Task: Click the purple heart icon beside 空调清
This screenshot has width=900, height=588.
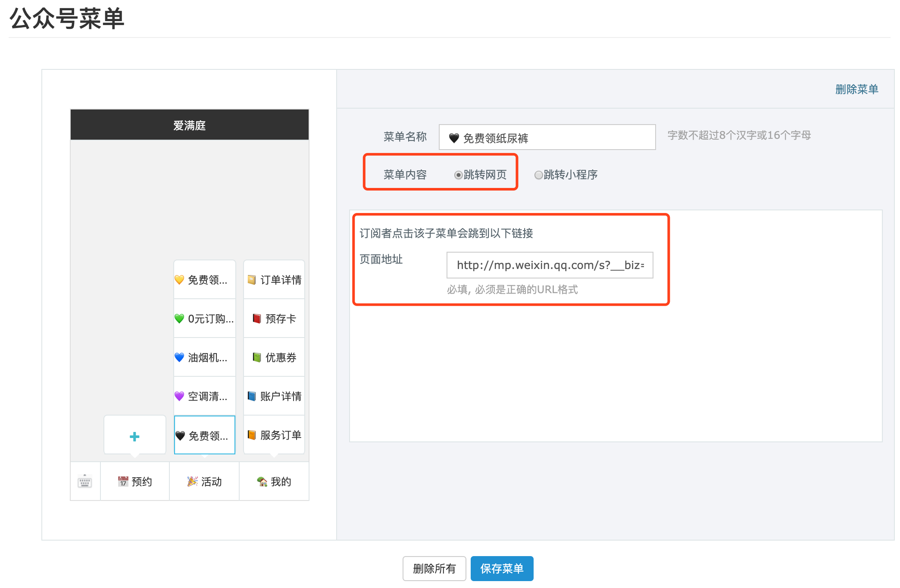Action: pos(179,396)
